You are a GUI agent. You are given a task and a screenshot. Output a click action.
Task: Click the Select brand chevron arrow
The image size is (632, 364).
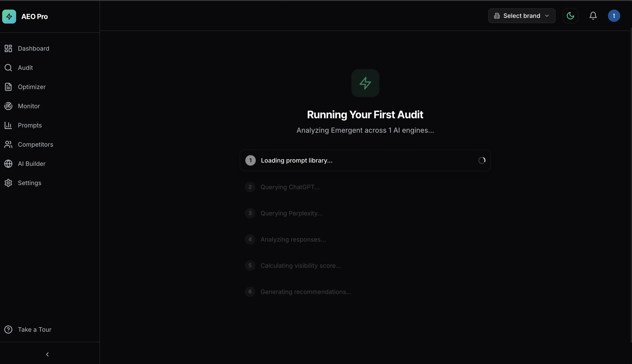547,16
